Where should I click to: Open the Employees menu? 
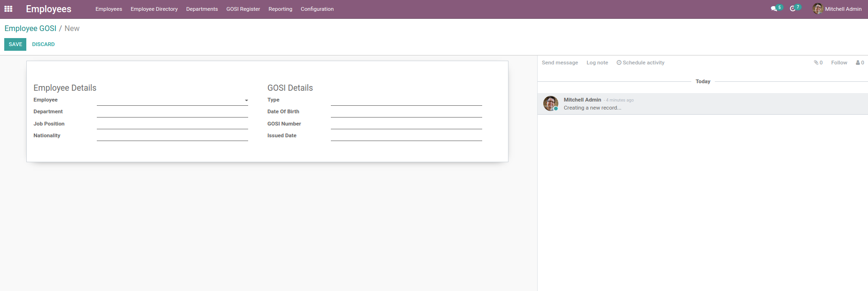[109, 9]
